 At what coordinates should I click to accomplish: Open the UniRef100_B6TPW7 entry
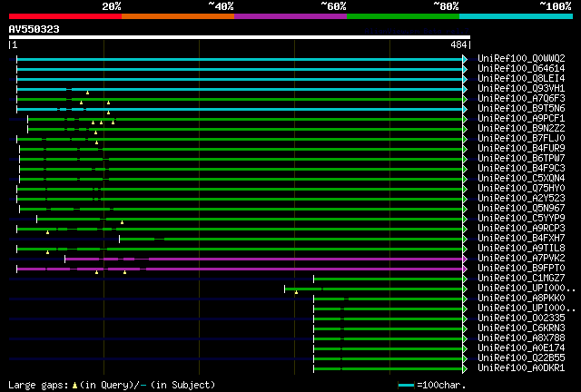[521, 159]
